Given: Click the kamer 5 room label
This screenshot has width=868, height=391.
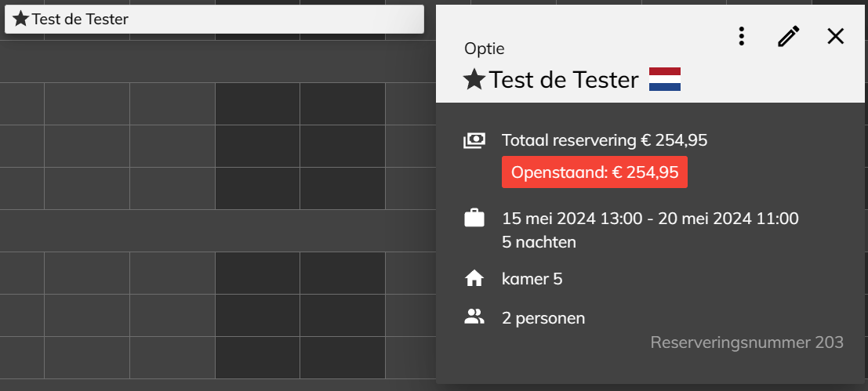Looking at the screenshot, I should point(532,279).
